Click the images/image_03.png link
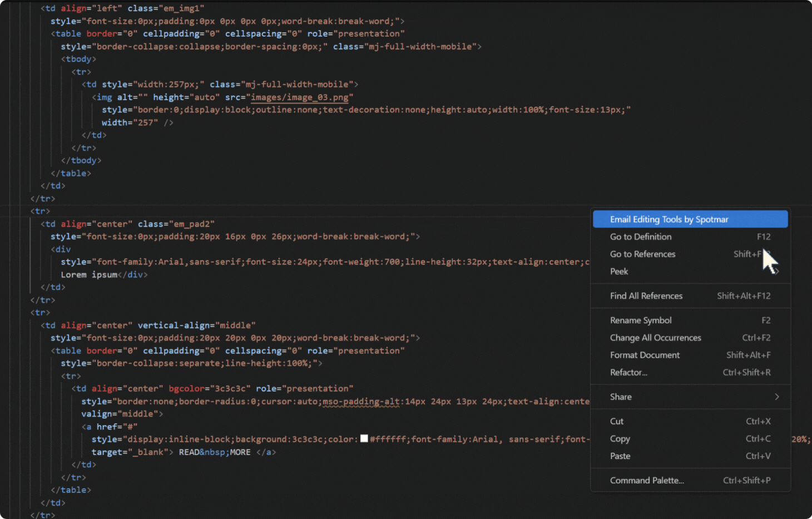Viewport: 812px width, 519px height. pyautogui.click(x=300, y=97)
